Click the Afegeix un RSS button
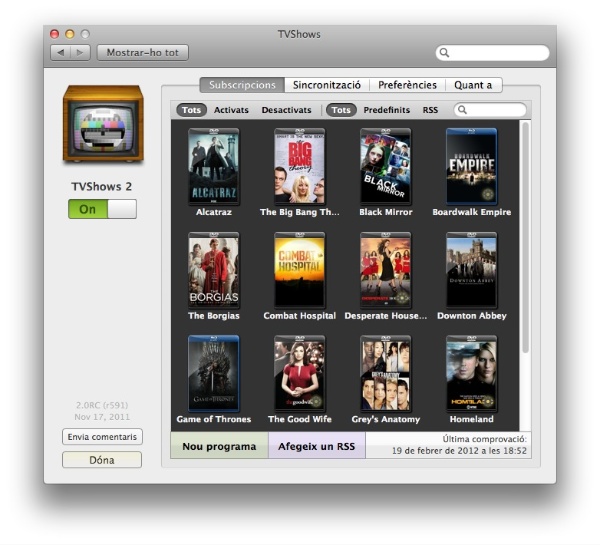Image resolution: width=600 pixels, height=545 pixels. (316, 446)
